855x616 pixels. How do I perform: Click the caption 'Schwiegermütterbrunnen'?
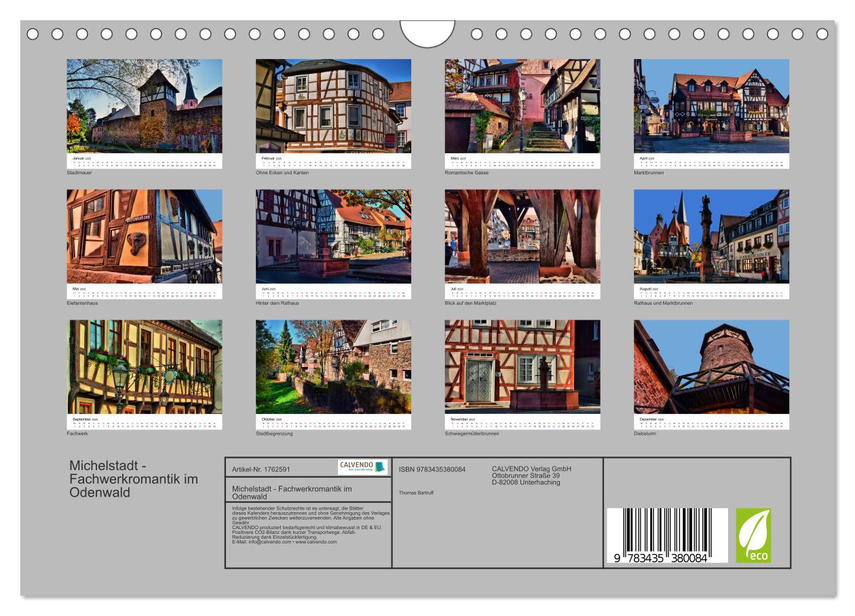click(x=472, y=434)
